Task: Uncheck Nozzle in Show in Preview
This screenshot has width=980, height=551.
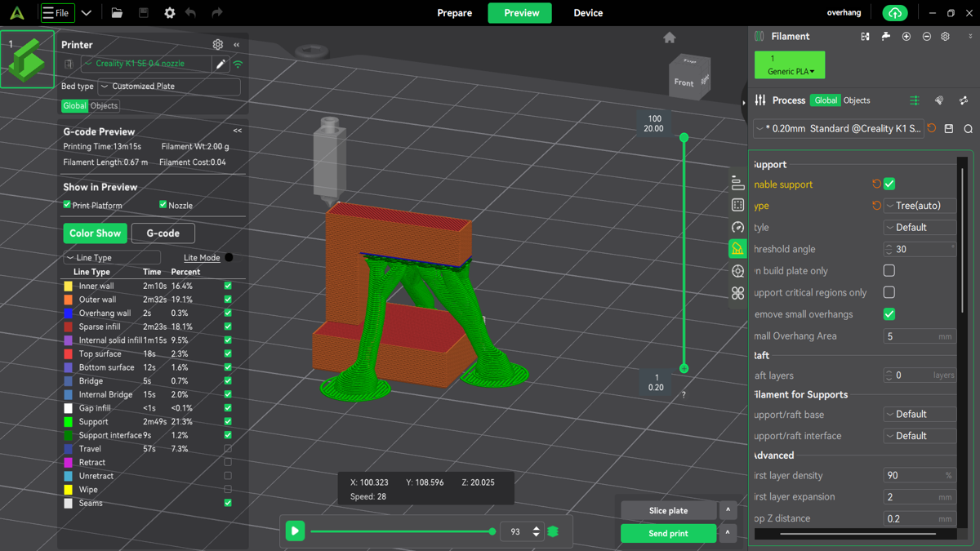Action: [163, 205]
